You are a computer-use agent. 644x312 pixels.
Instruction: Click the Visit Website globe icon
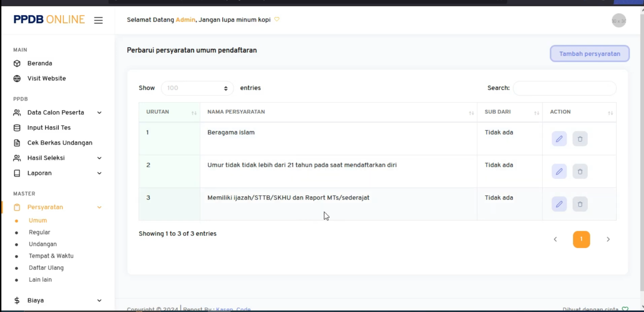17,78
